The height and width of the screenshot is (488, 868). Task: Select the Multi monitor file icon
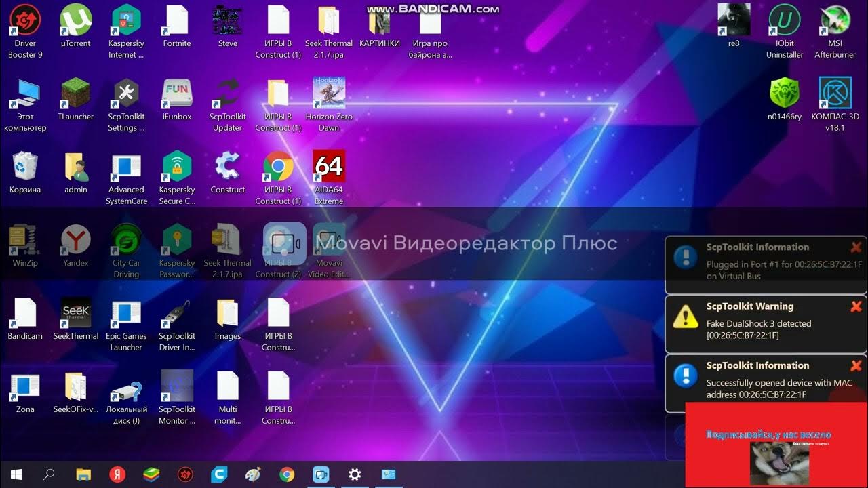[x=228, y=386]
